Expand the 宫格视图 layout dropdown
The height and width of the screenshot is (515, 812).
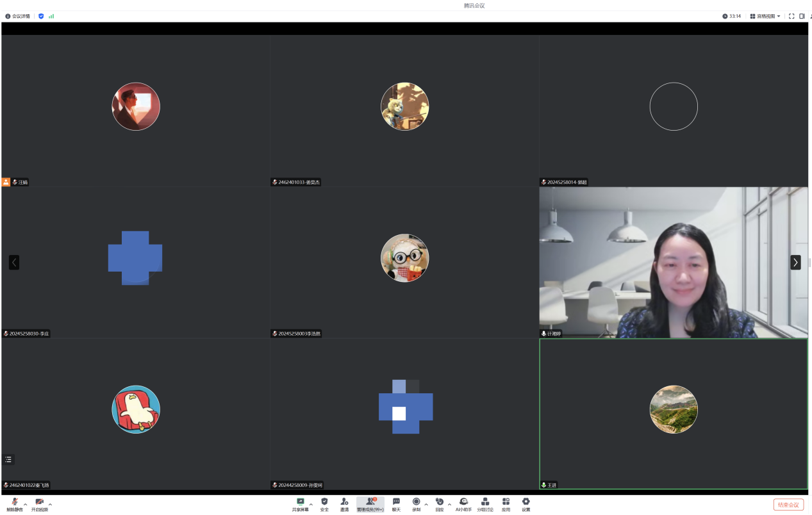tap(765, 16)
